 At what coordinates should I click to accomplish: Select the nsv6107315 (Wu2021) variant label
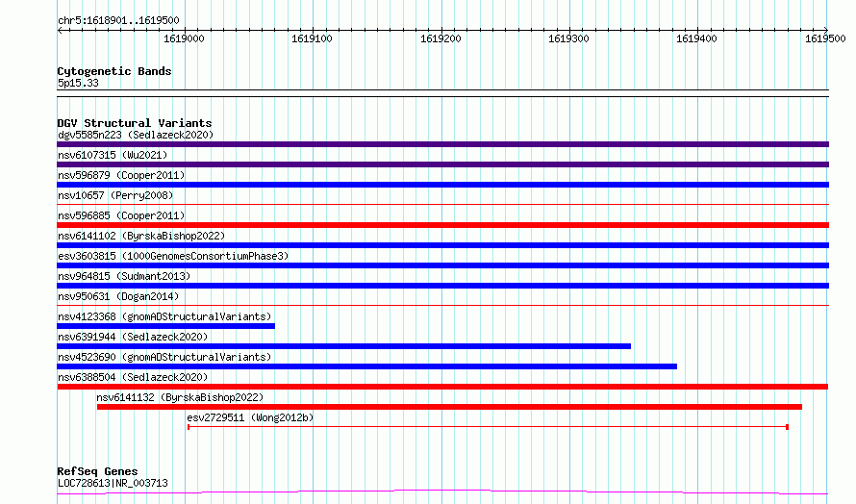click(x=113, y=155)
